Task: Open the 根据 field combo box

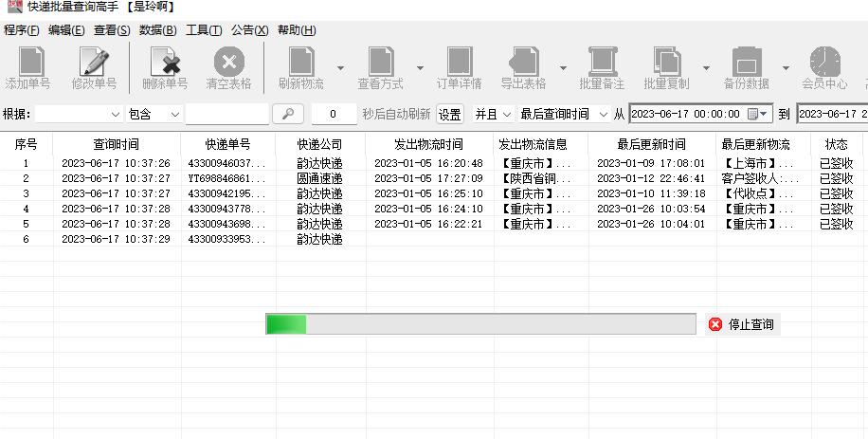Action: [x=78, y=114]
